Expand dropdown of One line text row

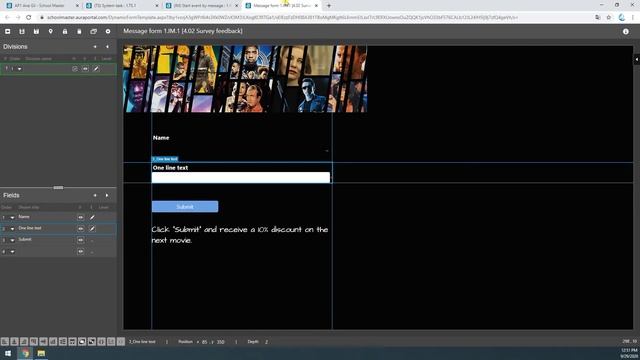(12, 229)
